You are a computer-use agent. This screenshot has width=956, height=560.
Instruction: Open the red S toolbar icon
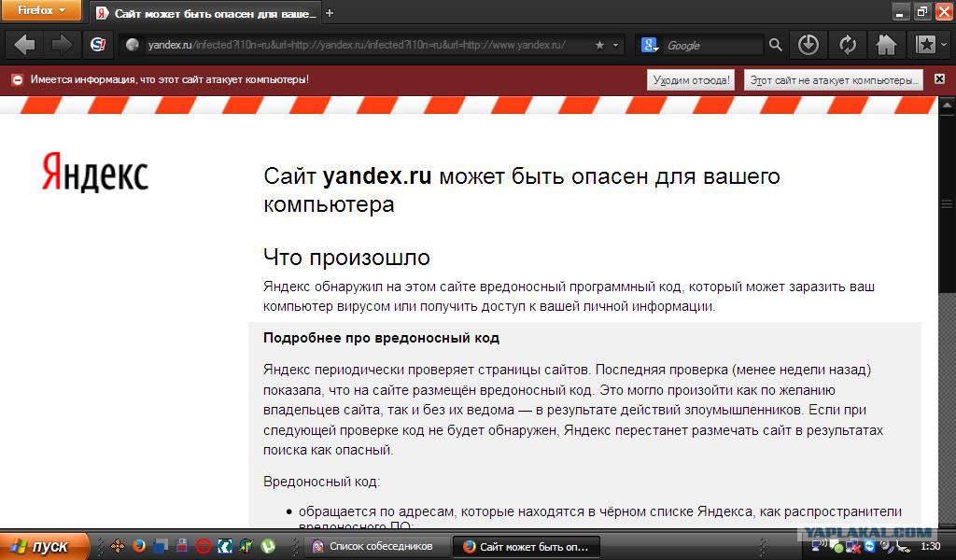coord(97,45)
